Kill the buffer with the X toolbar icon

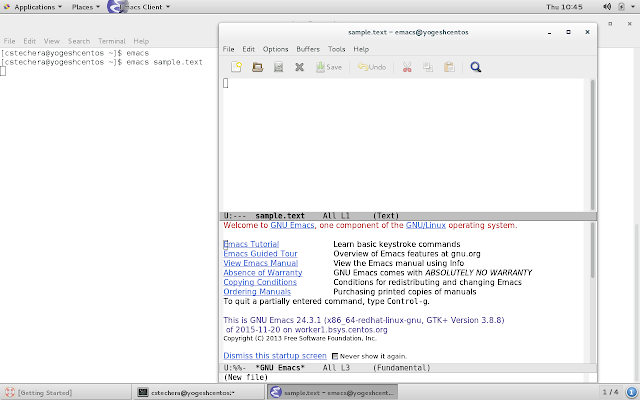click(x=300, y=67)
